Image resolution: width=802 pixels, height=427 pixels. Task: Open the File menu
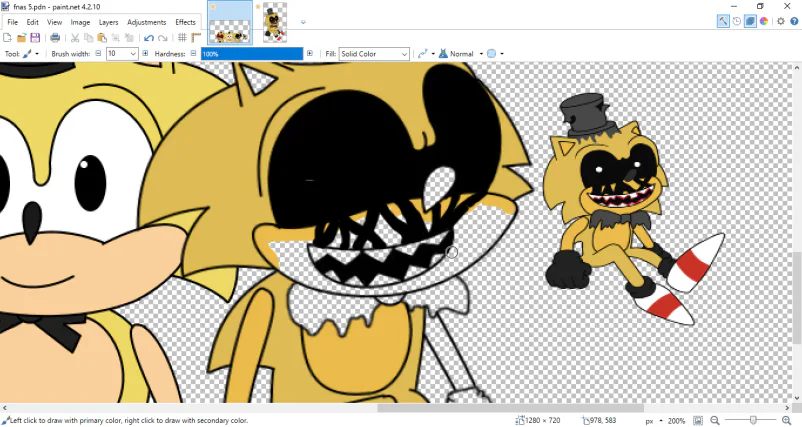click(12, 22)
